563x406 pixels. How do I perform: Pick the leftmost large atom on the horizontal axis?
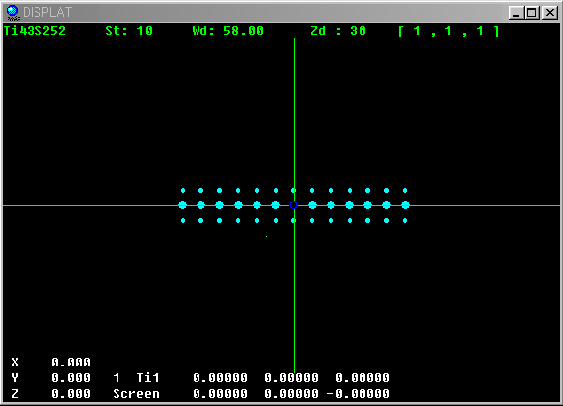(x=182, y=205)
